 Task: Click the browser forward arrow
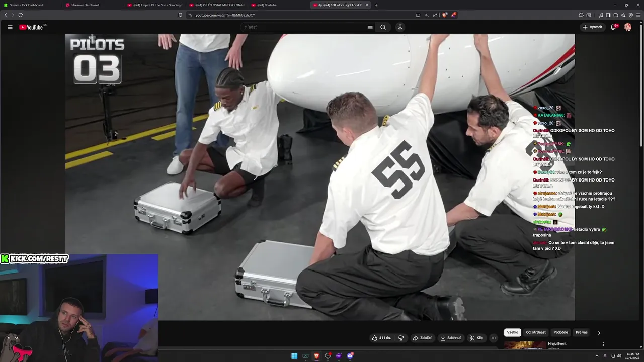click(x=13, y=15)
